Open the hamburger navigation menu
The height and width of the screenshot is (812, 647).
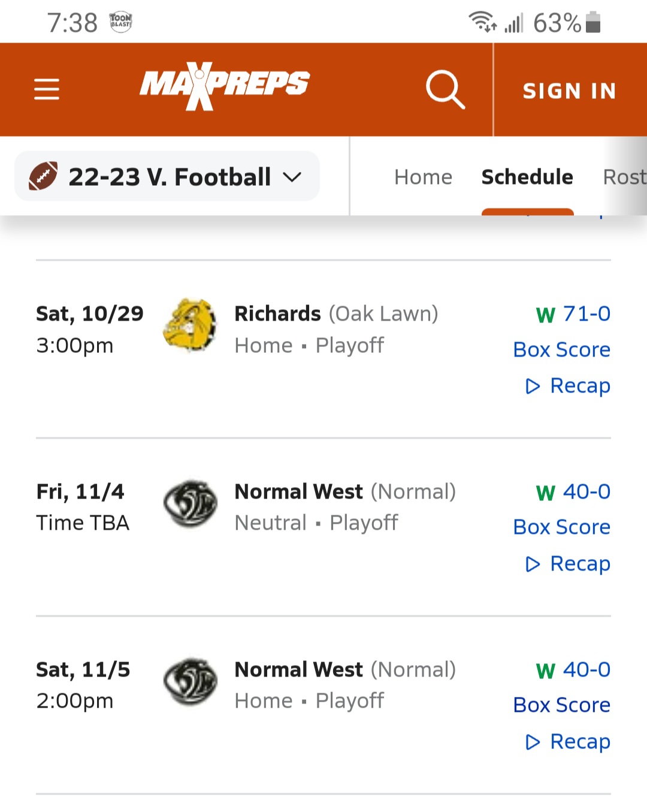coord(47,89)
